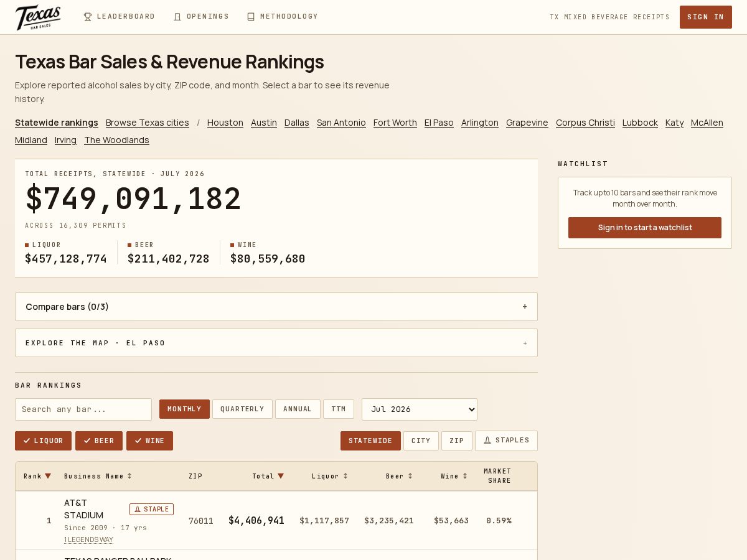Click total value $4,406,941
Image resolution: width=747 pixels, height=560 pixels.
(256, 521)
